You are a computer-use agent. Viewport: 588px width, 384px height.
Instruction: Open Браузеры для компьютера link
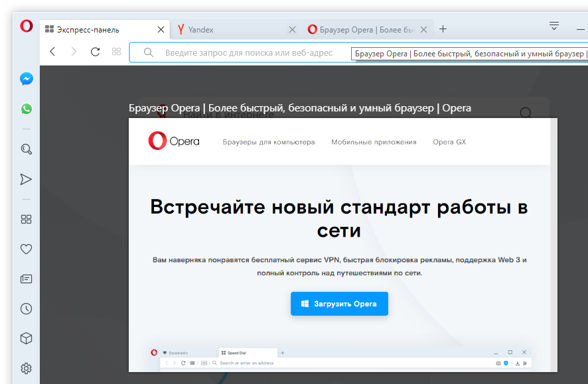pyautogui.click(x=269, y=142)
